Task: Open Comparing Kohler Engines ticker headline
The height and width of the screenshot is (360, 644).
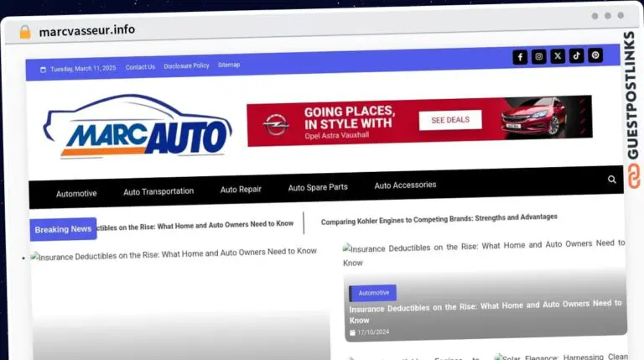Action: click(x=439, y=217)
